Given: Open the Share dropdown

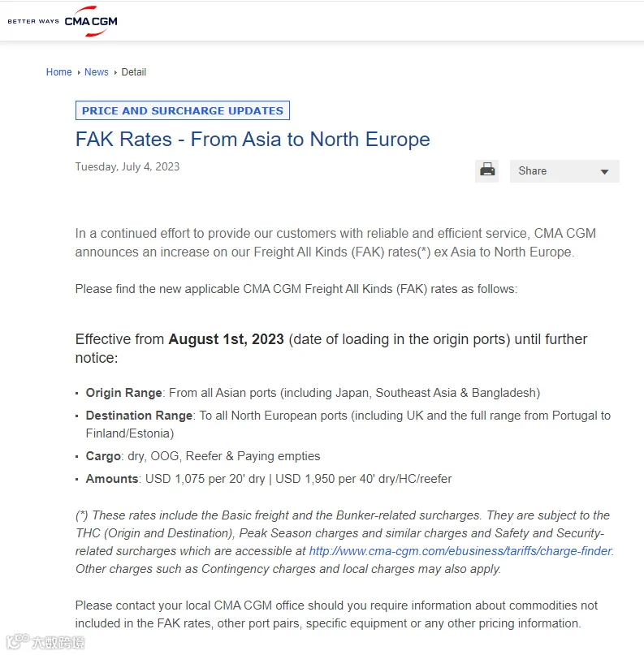Looking at the screenshot, I should (564, 170).
